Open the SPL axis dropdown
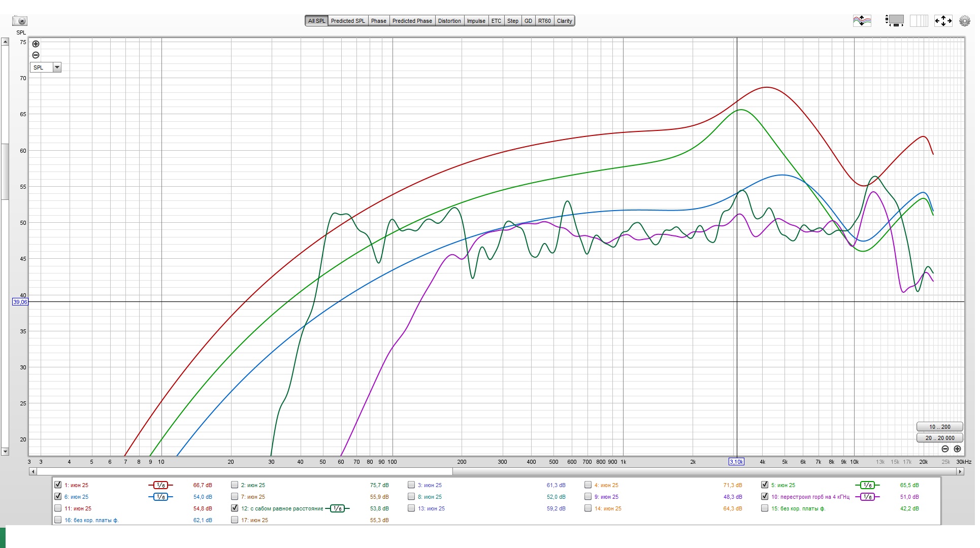The height and width of the screenshot is (548, 980). coord(57,67)
